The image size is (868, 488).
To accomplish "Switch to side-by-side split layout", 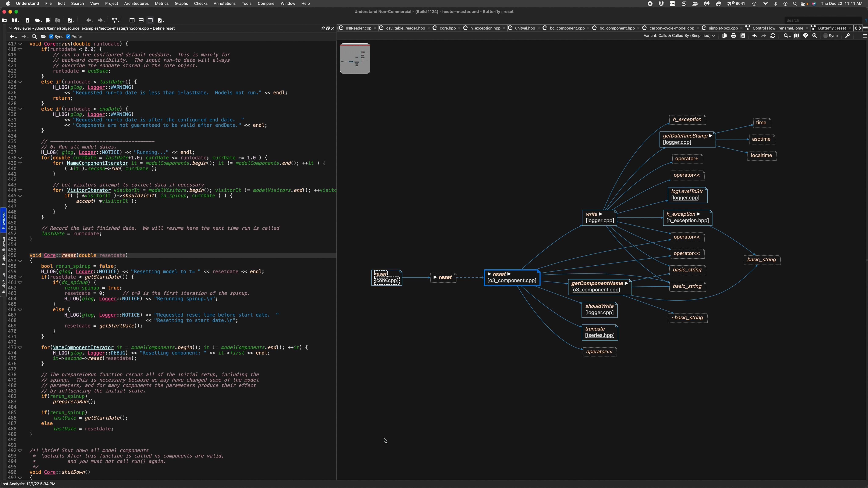I will click(x=132, y=20).
